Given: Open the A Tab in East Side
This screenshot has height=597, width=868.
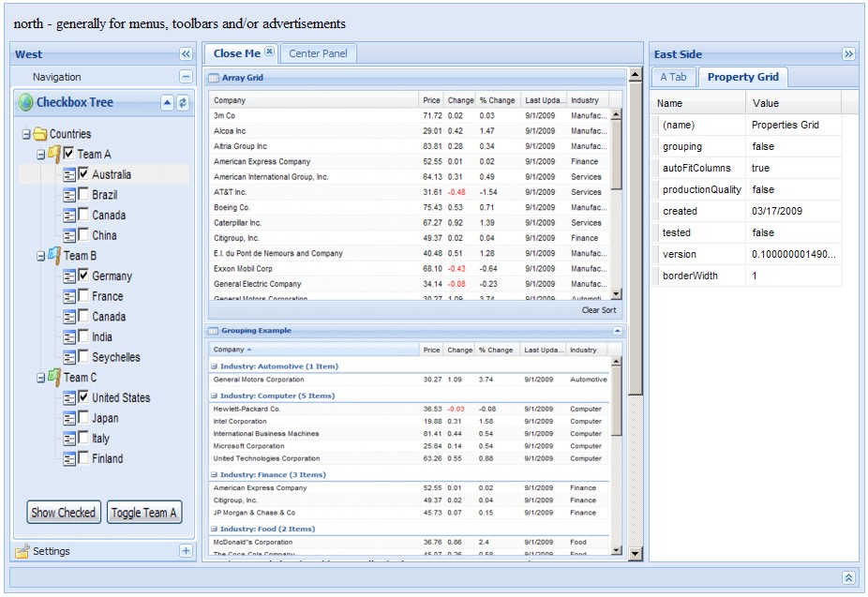Looking at the screenshot, I should pos(673,77).
